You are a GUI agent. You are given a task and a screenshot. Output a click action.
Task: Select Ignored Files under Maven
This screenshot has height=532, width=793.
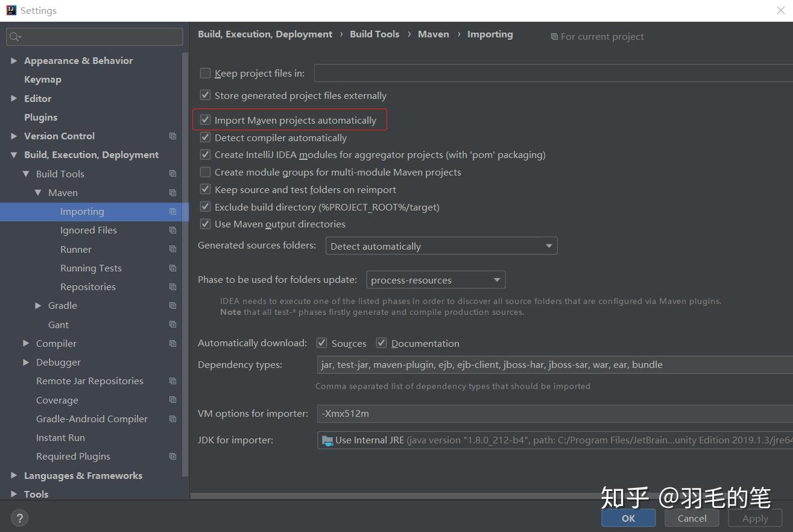pyautogui.click(x=89, y=230)
